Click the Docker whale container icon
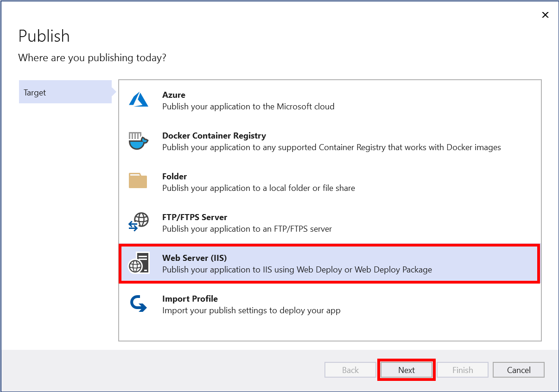 pyautogui.click(x=137, y=139)
